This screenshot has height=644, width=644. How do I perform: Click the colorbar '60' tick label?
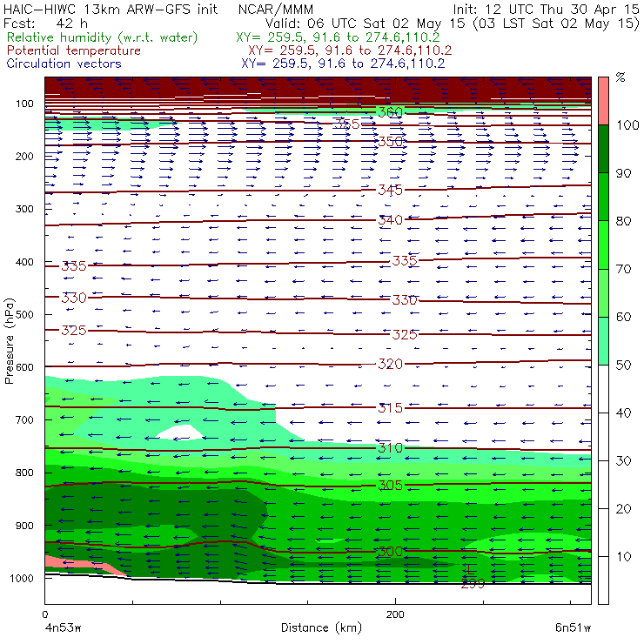tap(623, 317)
